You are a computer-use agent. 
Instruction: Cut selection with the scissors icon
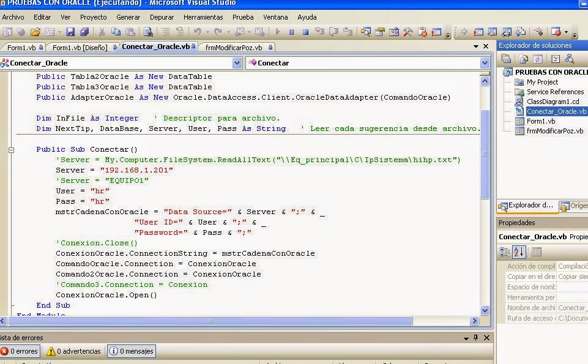102,32
